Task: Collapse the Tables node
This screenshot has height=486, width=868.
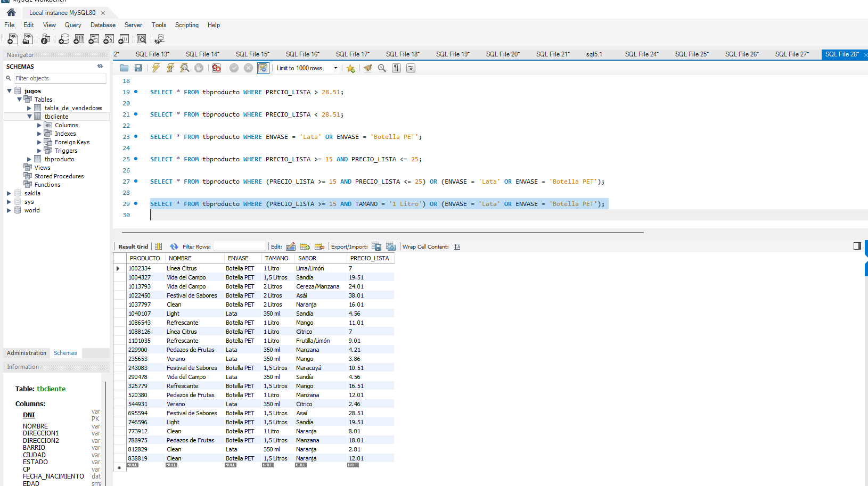Action: point(19,100)
